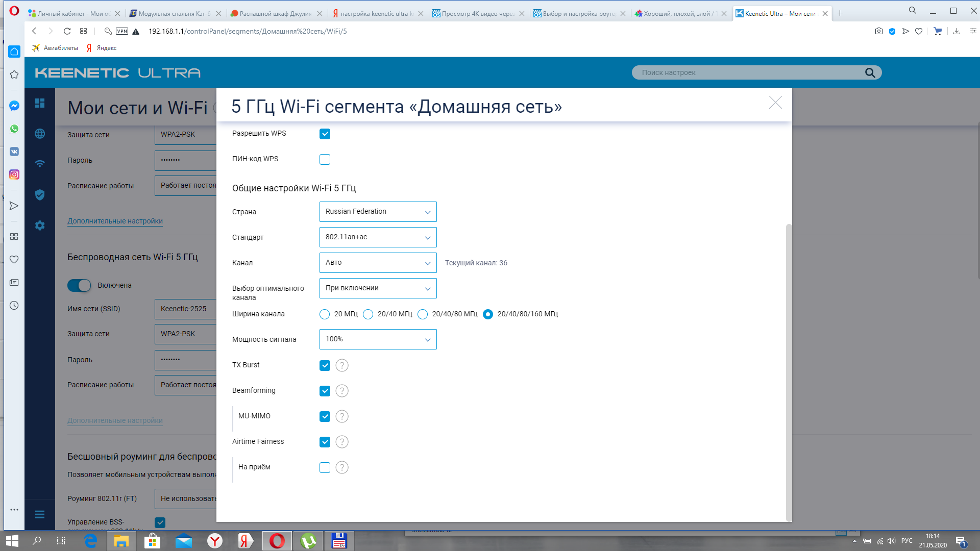
Task: Enable the ПИН-код WPS checkbox
Action: 325,159
